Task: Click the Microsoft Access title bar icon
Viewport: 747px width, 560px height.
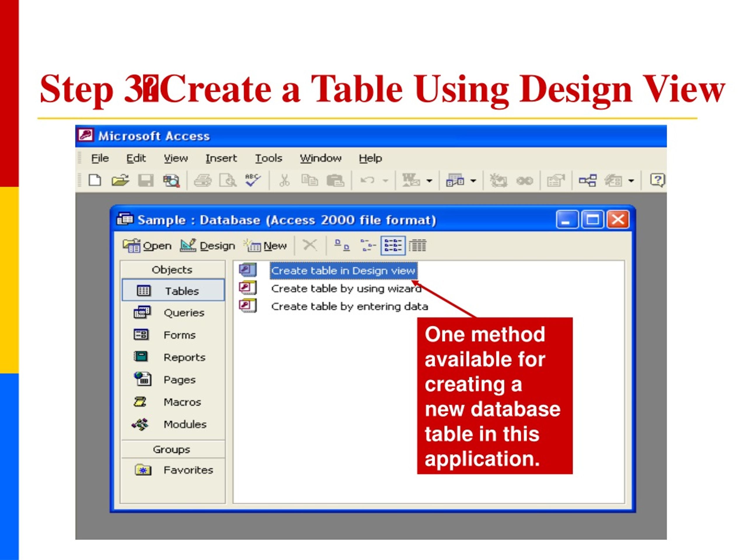Action: [85, 136]
